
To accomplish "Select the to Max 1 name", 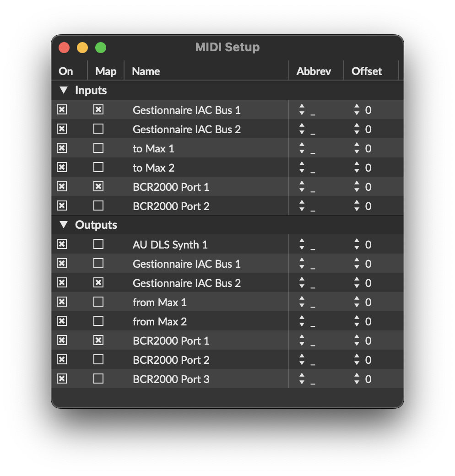I will pyautogui.click(x=154, y=148).
